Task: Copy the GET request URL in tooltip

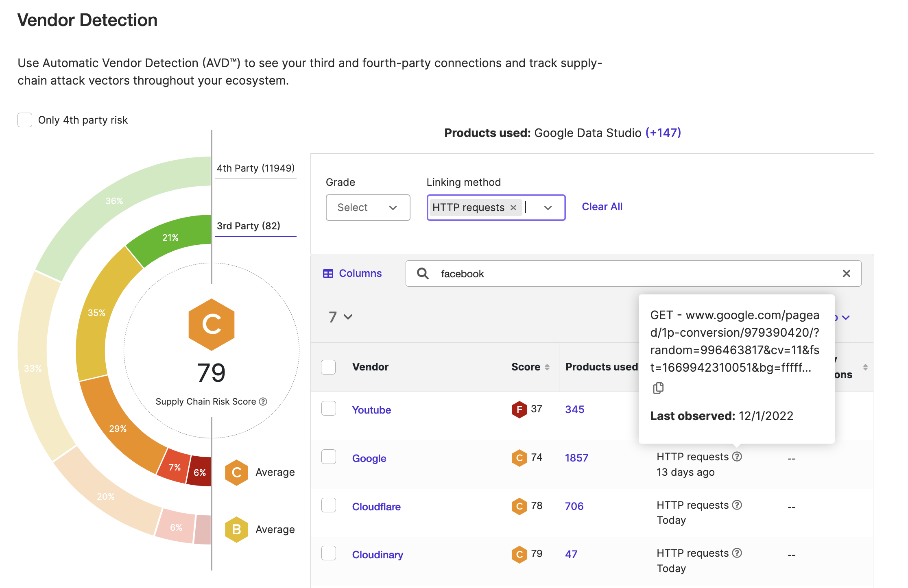Action: 658,388
